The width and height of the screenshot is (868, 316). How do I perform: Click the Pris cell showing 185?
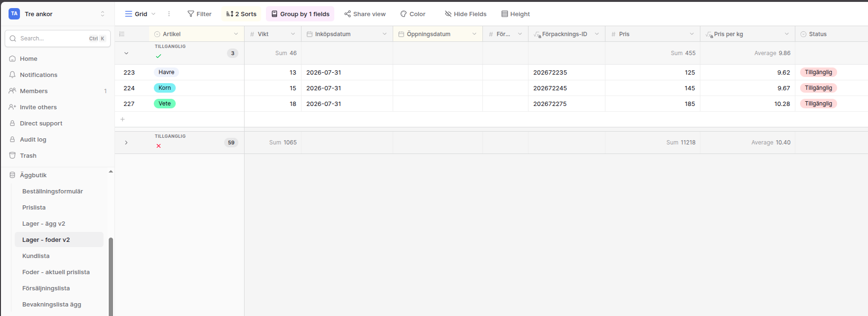pyautogui.click(x=653, y=104)
